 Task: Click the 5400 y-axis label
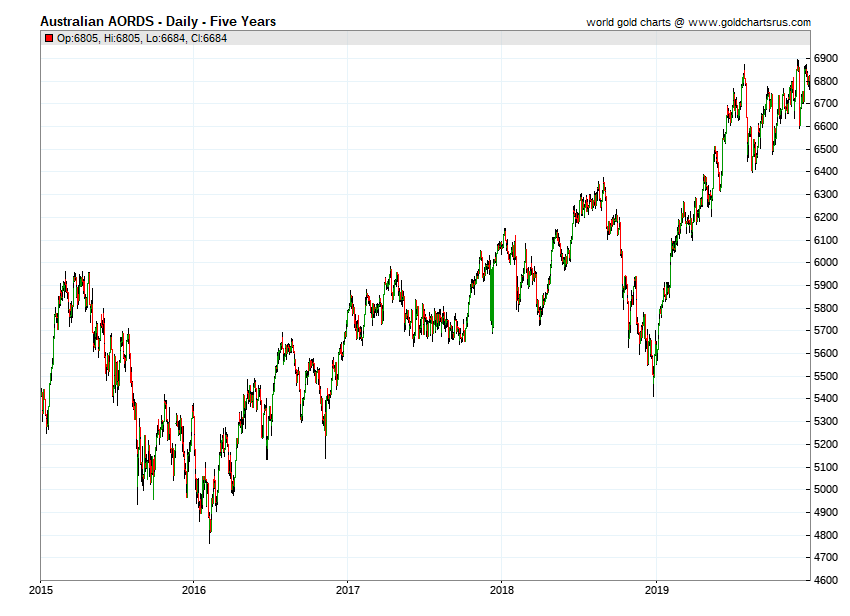click(x=825, y=399)
